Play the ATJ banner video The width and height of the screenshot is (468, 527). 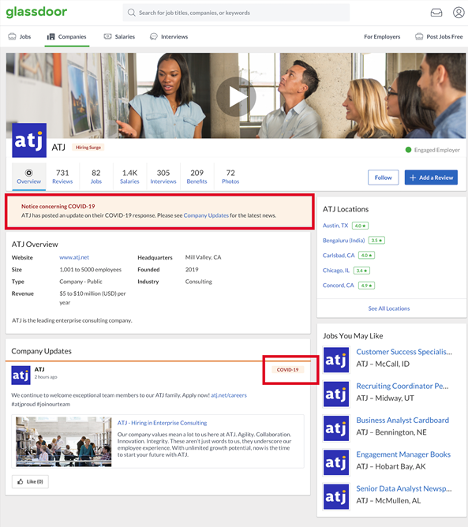[x=236, y=97]
